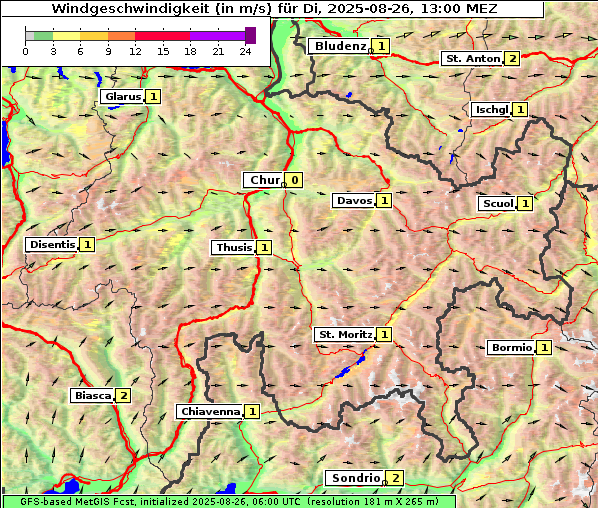
Task: Click the GFS-based MetGIS footer text
Action: pyautogui.click(x=229, y=502)
